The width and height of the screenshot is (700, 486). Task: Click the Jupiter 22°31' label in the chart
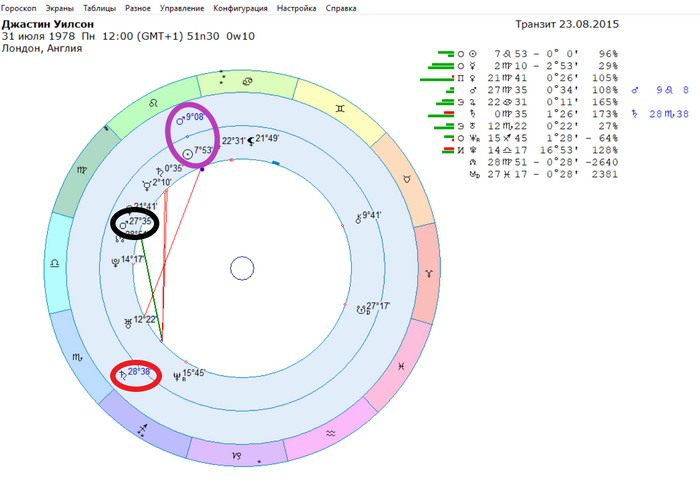tap(233, 141)
